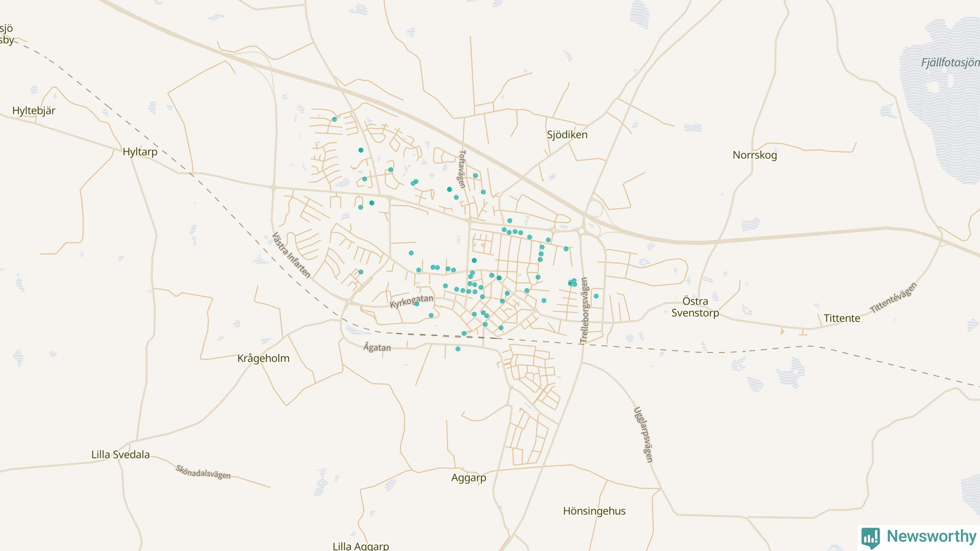This screenshot has width=980, height=551.
Task: Click the Hönsingehus label
Action: [x=594, y=511]
